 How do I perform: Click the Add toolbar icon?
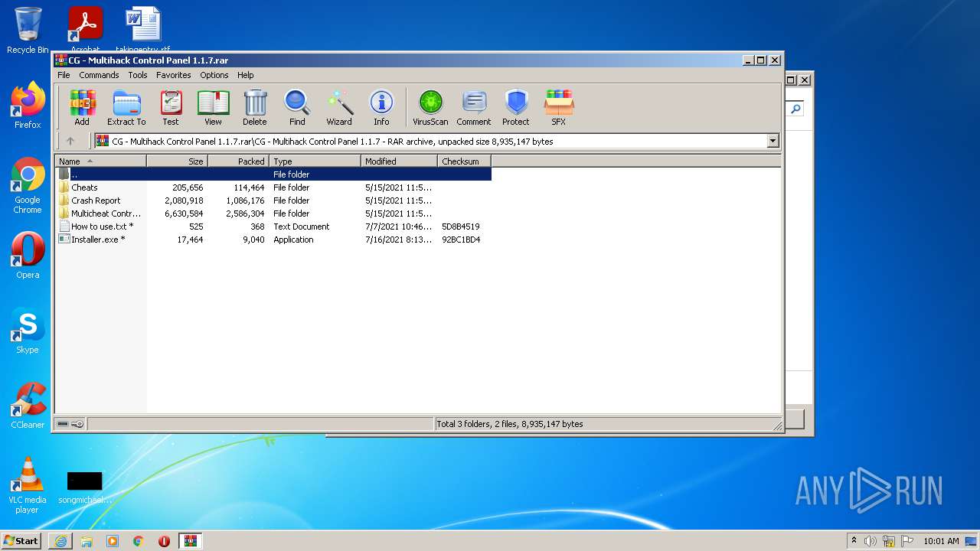point(82,108)
